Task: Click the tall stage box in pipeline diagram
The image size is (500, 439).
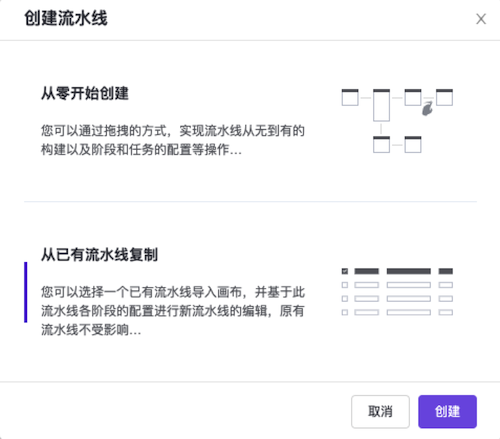Action: coord(381,105)
